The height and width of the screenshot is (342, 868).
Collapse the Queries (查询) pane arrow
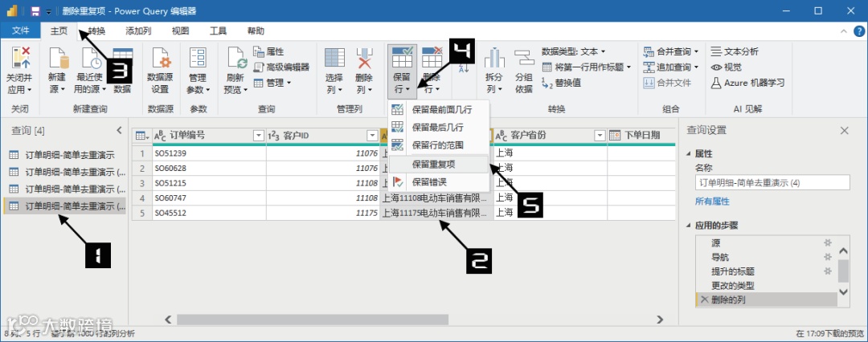(119, 131)
